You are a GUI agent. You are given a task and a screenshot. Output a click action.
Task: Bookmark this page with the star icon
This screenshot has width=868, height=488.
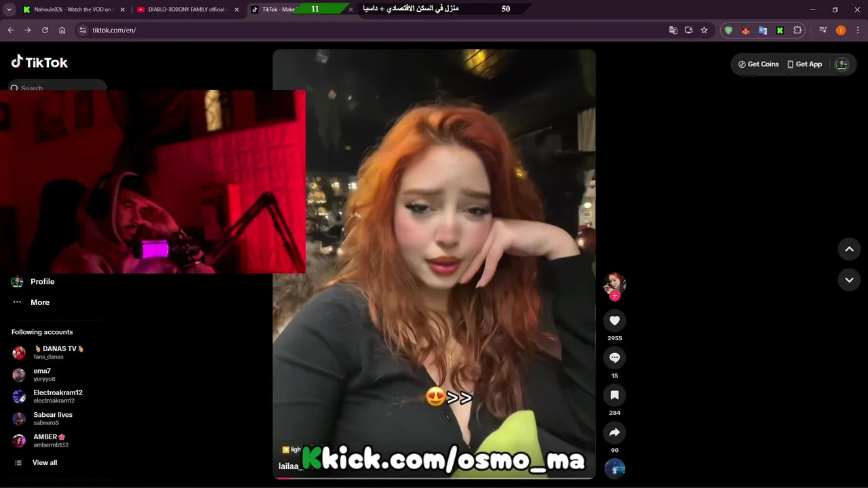point(704,30)
